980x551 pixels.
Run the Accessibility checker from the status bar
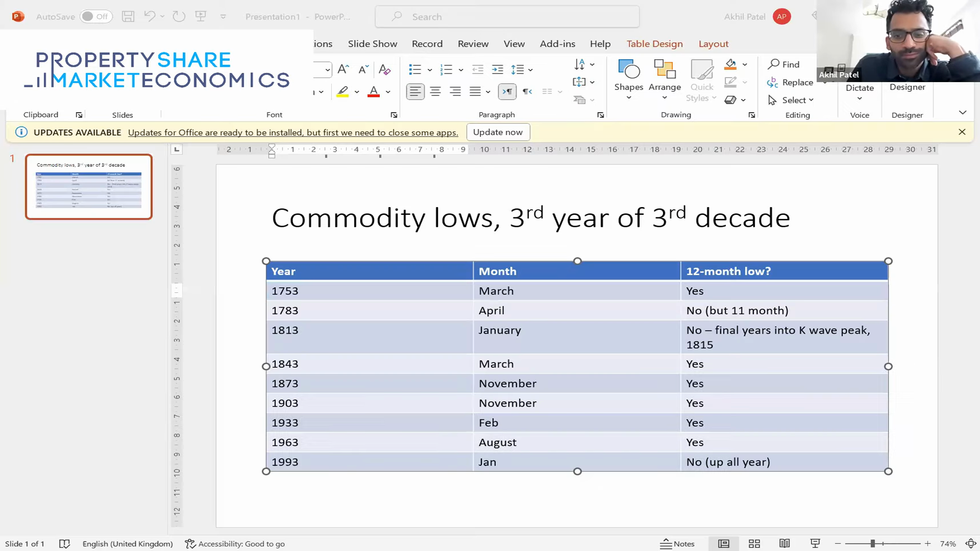click(x=235, y=543)
